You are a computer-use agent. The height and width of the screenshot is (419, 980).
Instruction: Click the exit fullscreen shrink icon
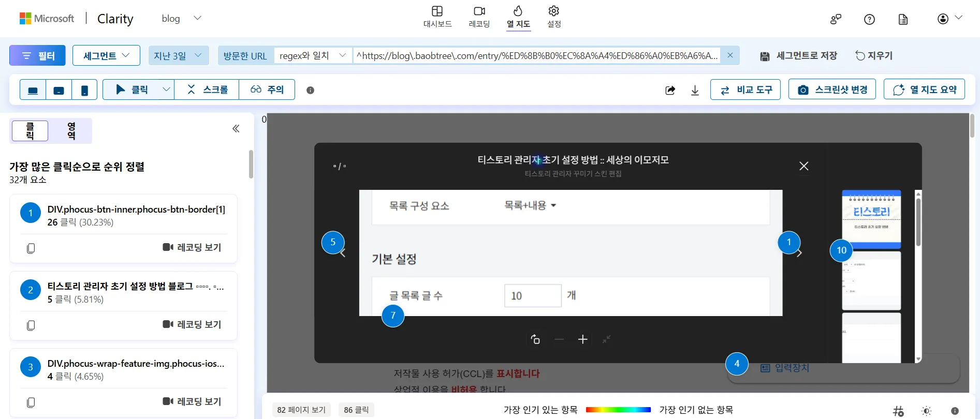607,339
